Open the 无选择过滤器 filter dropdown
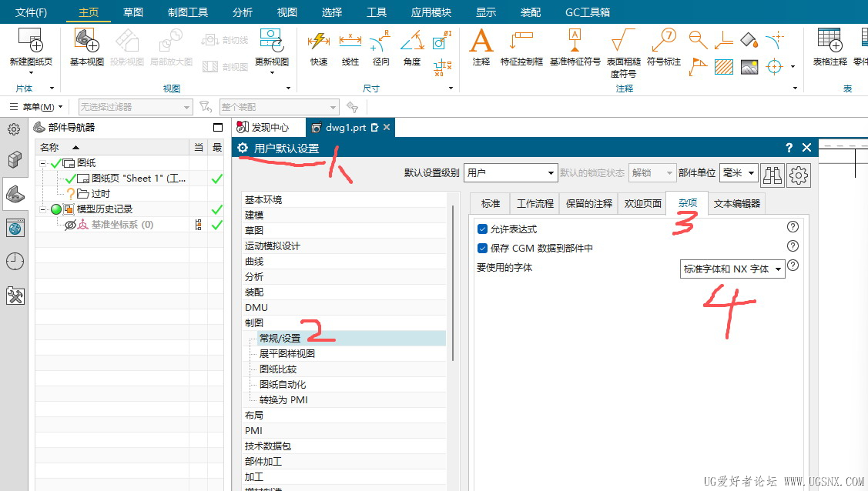The height and width of the screenshot is (491, 868). click(x=136, y=107)
